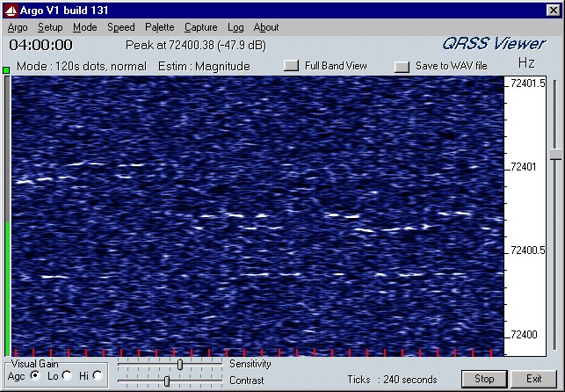The image size is (565, 392).
Task: Click the Mode : 120s dots, normal label
Action: (82, 66)
